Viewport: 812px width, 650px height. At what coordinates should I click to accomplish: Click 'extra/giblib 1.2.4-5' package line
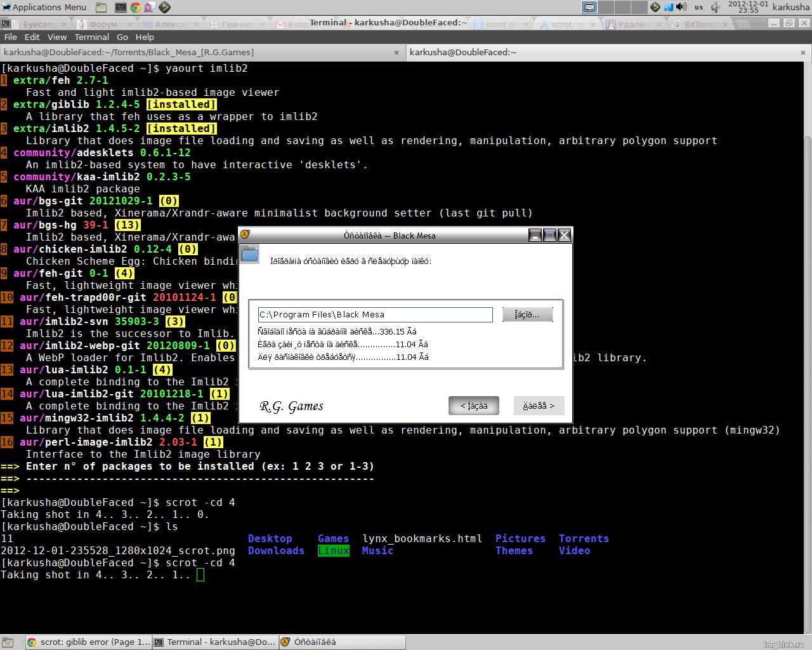[115, 104]
